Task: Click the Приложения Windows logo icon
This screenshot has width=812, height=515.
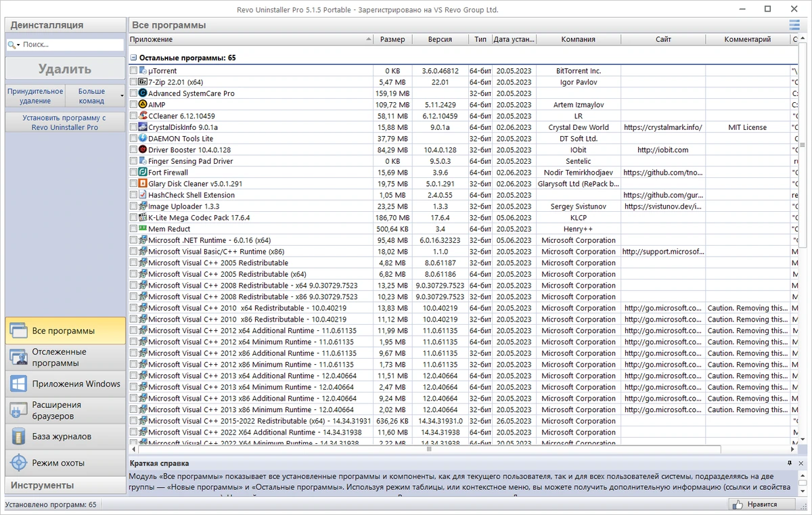Action: coord(18,384)
